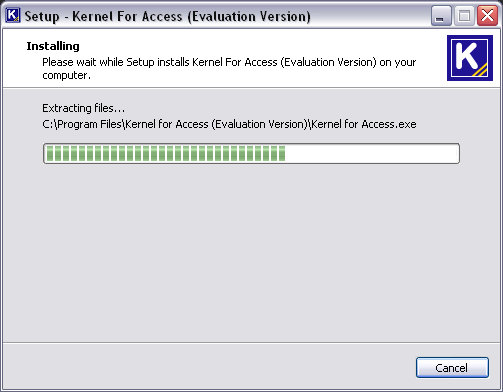The width and height of the screenshot is (503, 392).
Task: Click the first green block of the progress bar
Action: 50,153
